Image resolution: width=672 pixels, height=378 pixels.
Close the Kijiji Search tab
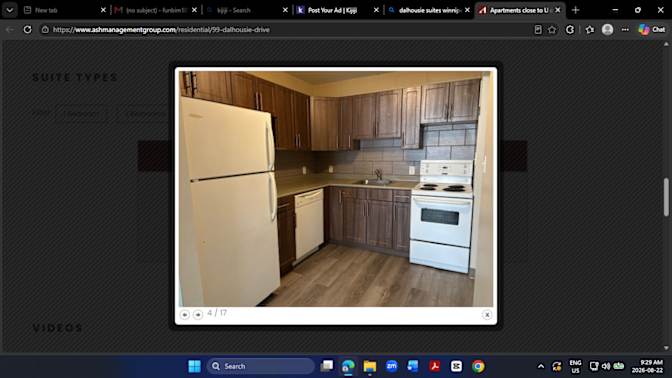(285, 10)
